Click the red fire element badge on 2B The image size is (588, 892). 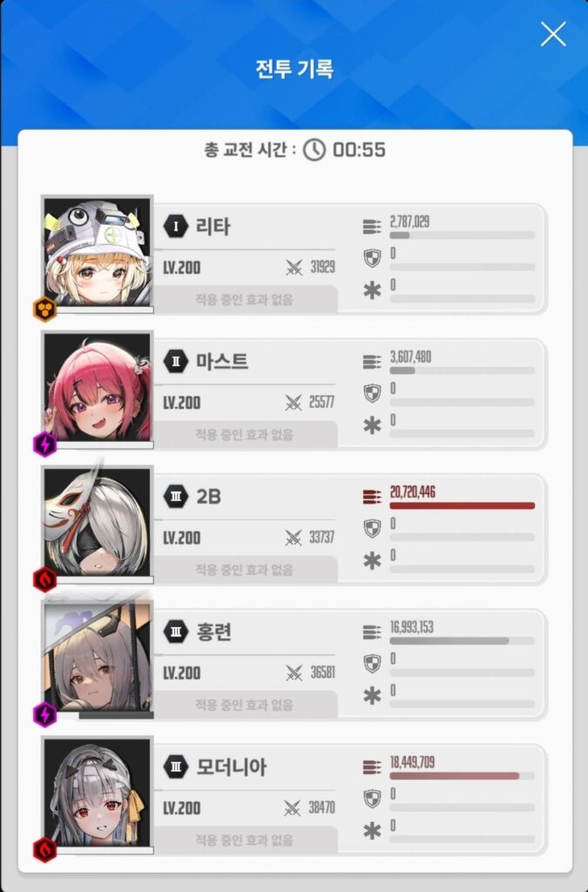coord(45,579)
